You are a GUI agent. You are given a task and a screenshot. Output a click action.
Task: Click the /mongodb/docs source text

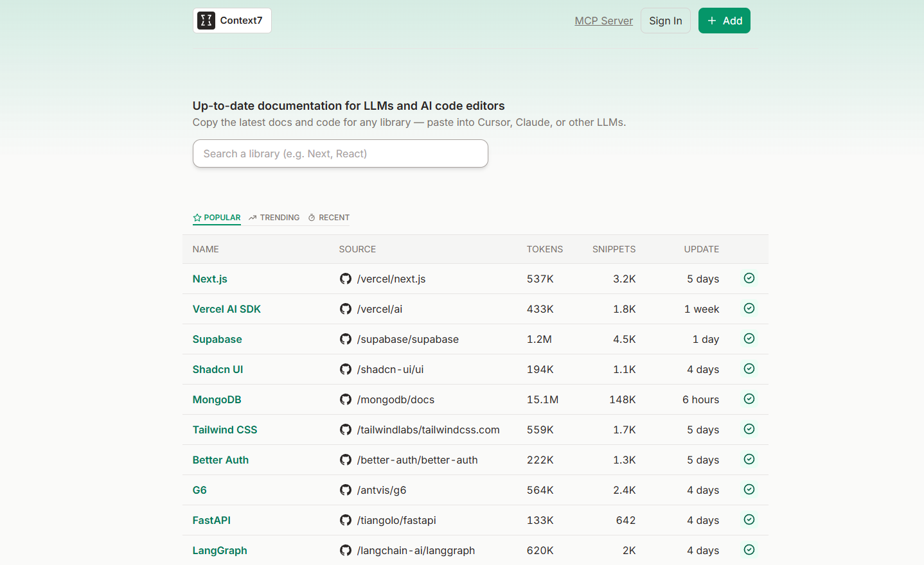click(x=396, y=399)
